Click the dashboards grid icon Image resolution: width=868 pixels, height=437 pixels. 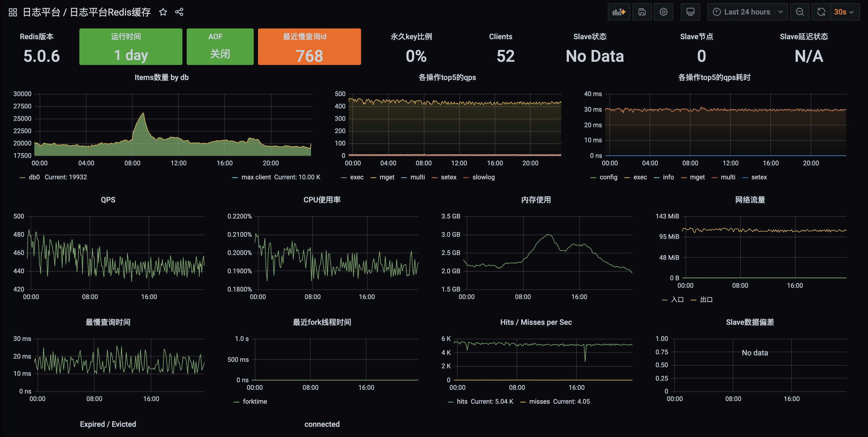[x=13, y=12]
